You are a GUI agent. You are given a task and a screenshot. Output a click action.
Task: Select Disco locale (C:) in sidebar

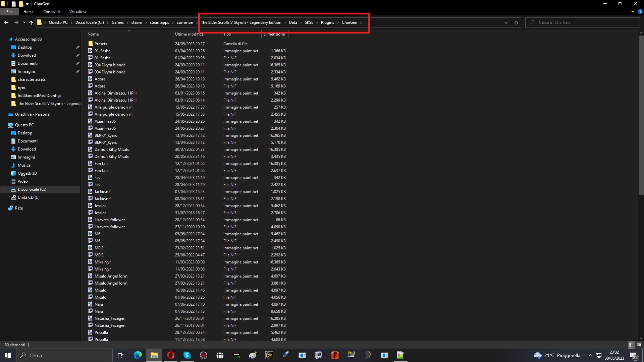(x=32, y=189)
